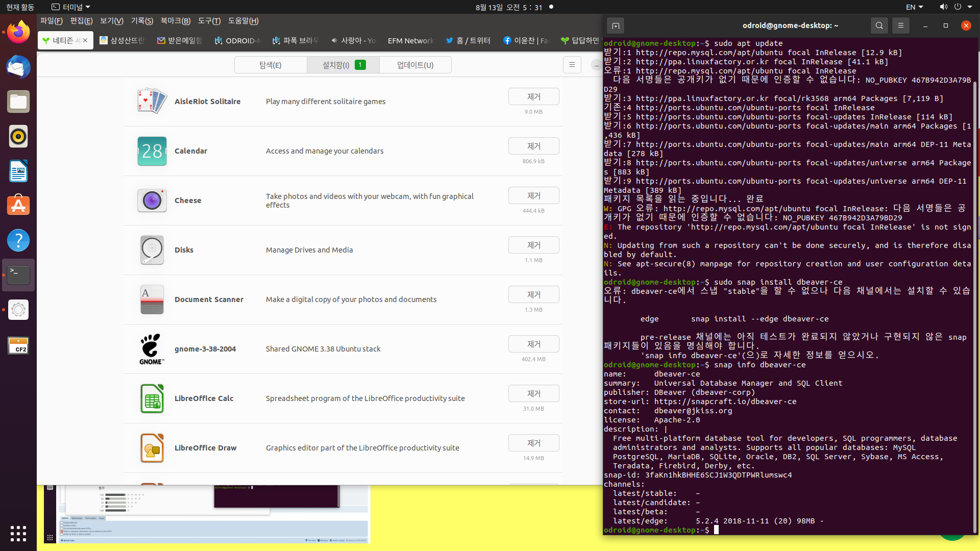Remove LibreOffice Calc with 제거 button
980x551 pixels.
tap(533, 393)
